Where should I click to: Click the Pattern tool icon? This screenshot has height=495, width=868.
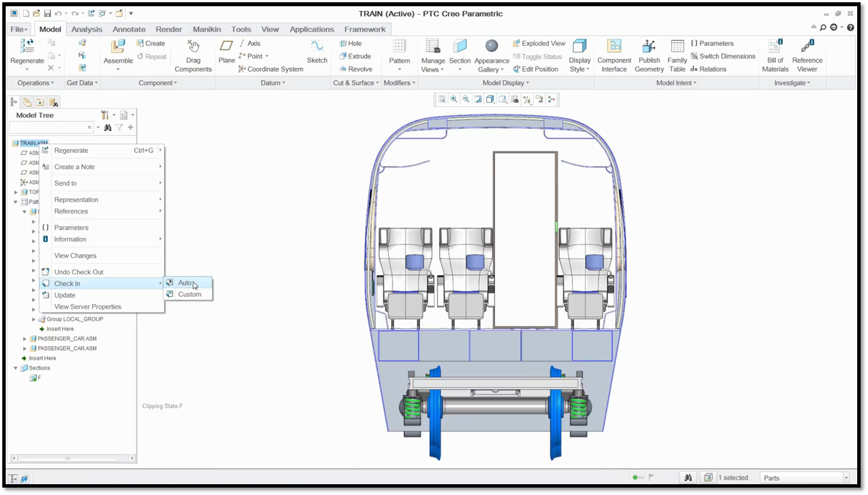399,46
